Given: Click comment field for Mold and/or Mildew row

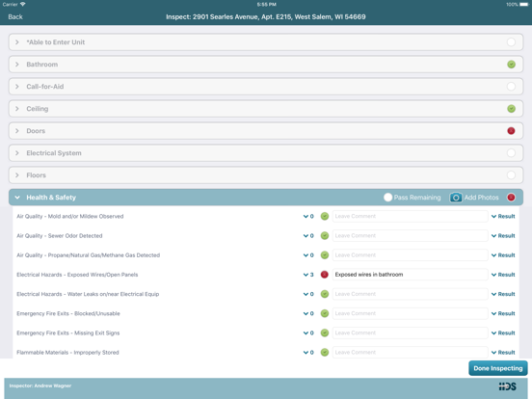Looking at the screenshot, I should pos(410,216).
